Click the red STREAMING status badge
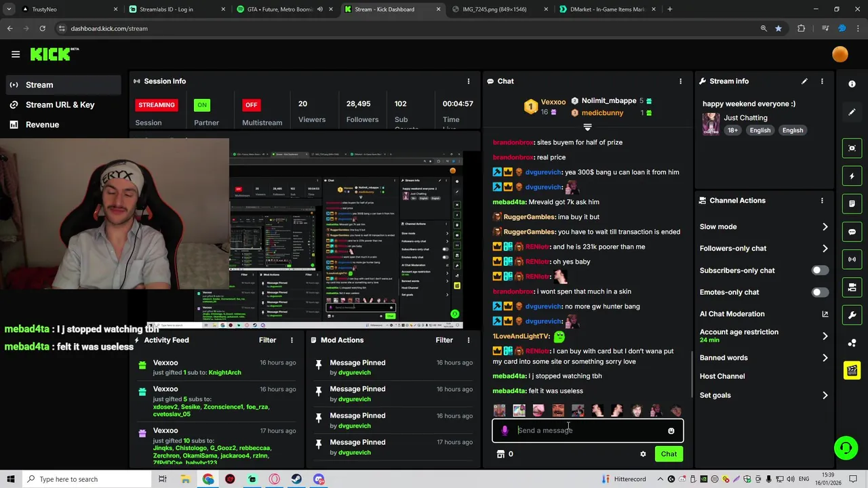Screen dimensions: 868x488 click(x=157, y=105)
